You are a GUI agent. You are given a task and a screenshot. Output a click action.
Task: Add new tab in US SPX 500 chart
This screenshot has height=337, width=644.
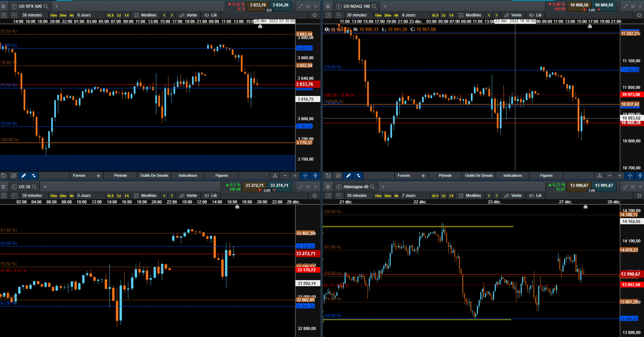(56, 6)
